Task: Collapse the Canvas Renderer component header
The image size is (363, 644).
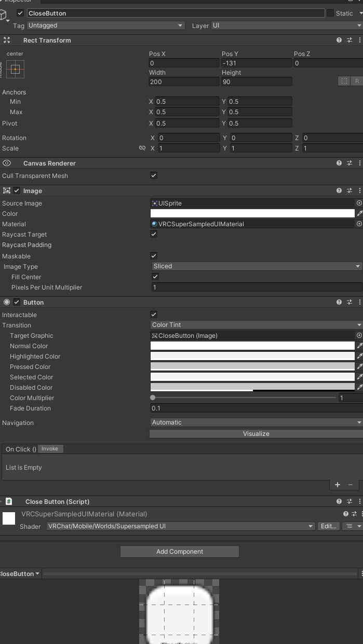Action: point(49,163)
